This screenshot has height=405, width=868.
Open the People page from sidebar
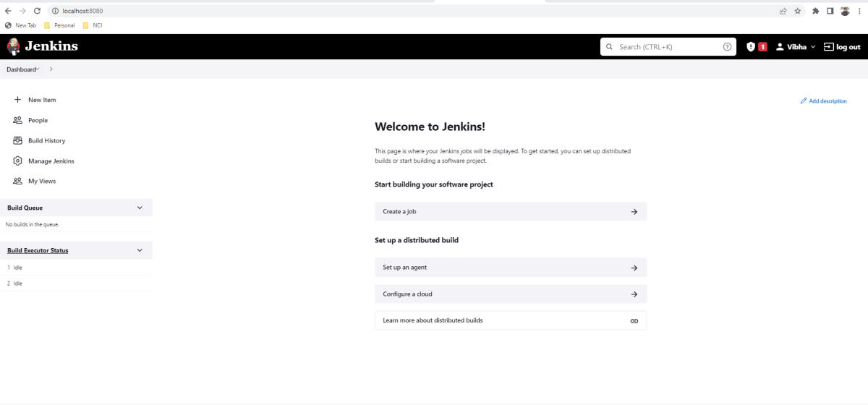point(38,120)
